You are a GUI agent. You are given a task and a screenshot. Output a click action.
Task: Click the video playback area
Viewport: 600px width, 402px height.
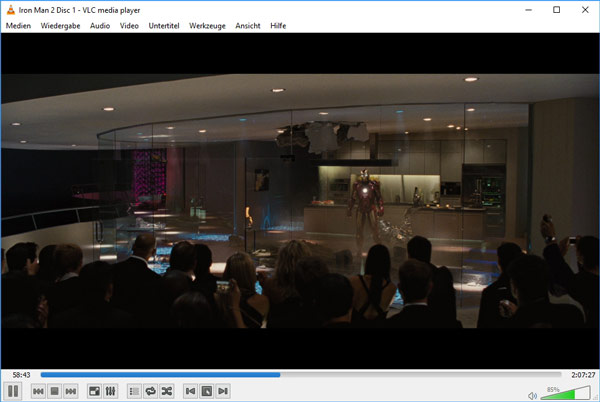[300, 201]
